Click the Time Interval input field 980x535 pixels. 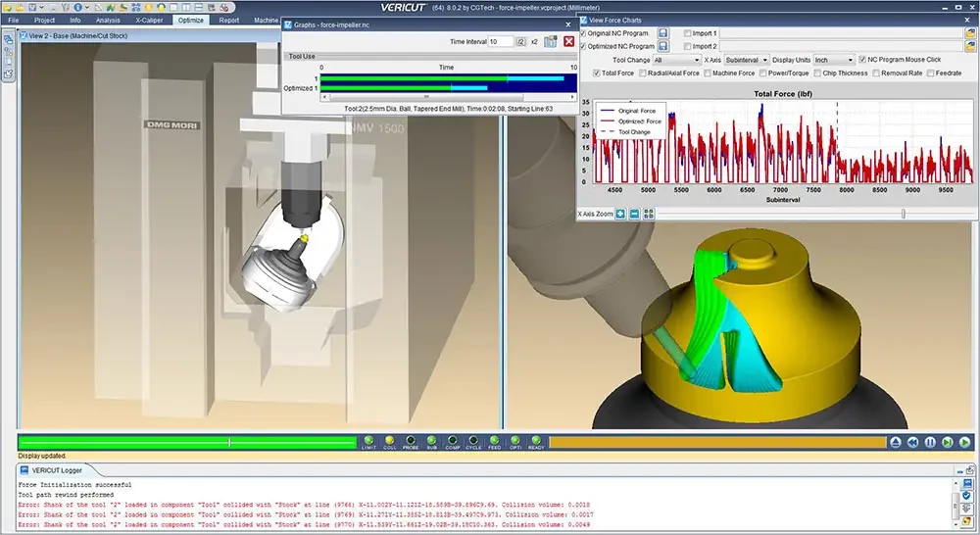tap(500, 41)
